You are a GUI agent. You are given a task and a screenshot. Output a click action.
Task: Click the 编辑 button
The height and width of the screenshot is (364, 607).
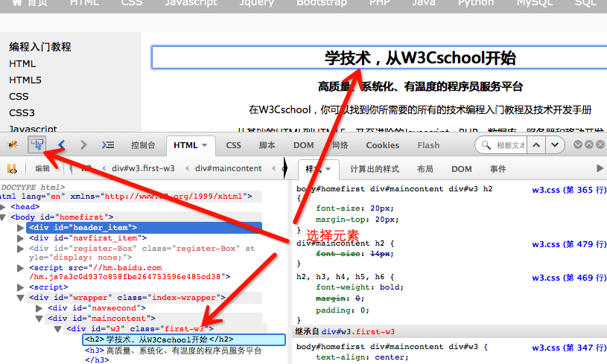point(42,168)
